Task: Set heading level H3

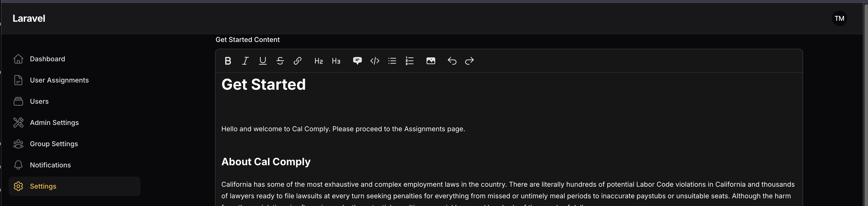Action: tap(336, 61)
